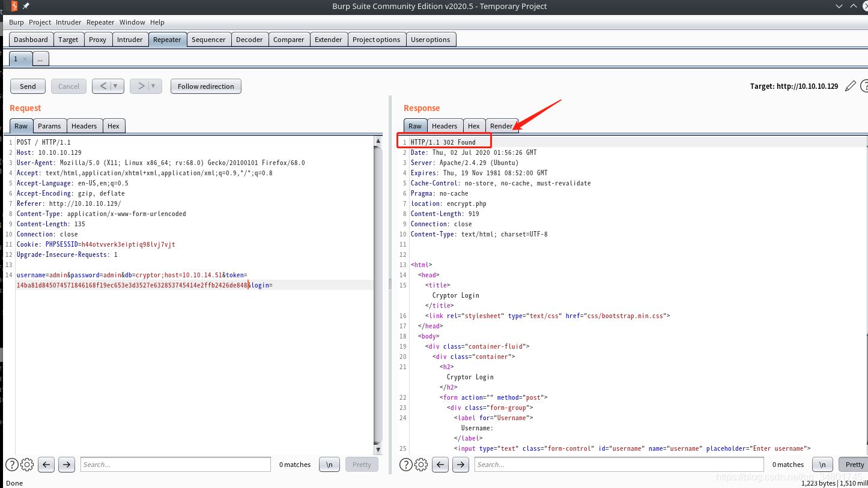Click the Send button
The width and height of the screenshot is (868, 488).
click(28, 86)
